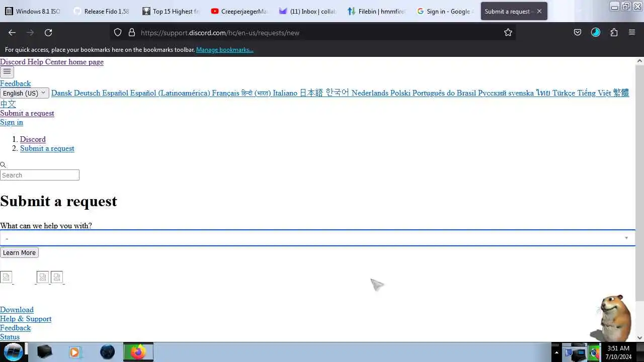This screenshot has height=362, width=644.
Task: Open the media player taskbar icon
Action: (x=74, y=352)
